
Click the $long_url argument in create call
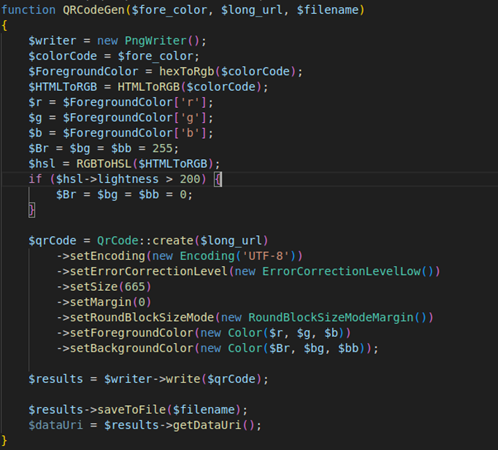click(x=231, y=240)
